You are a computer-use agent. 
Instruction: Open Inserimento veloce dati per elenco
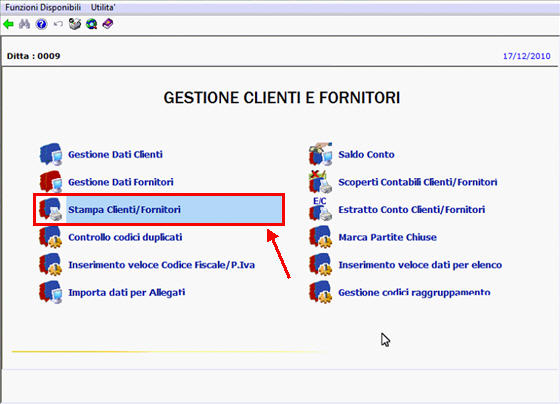tap(420, 265)
